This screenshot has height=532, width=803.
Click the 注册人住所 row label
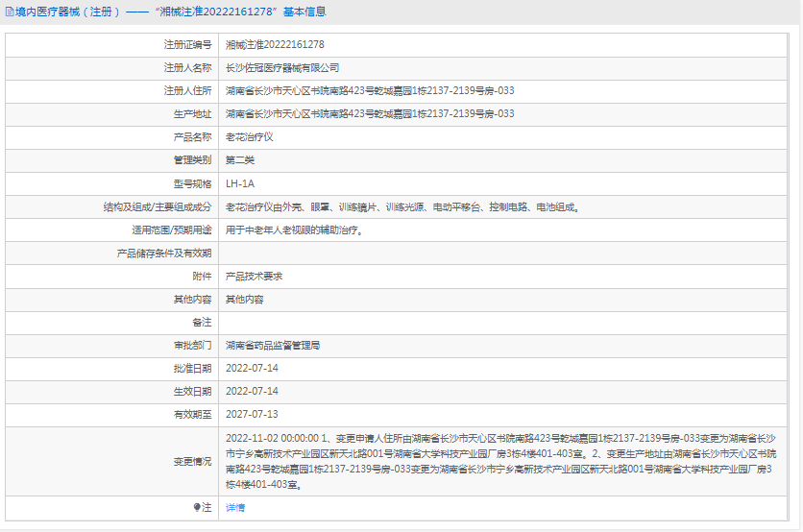(187, 90)
